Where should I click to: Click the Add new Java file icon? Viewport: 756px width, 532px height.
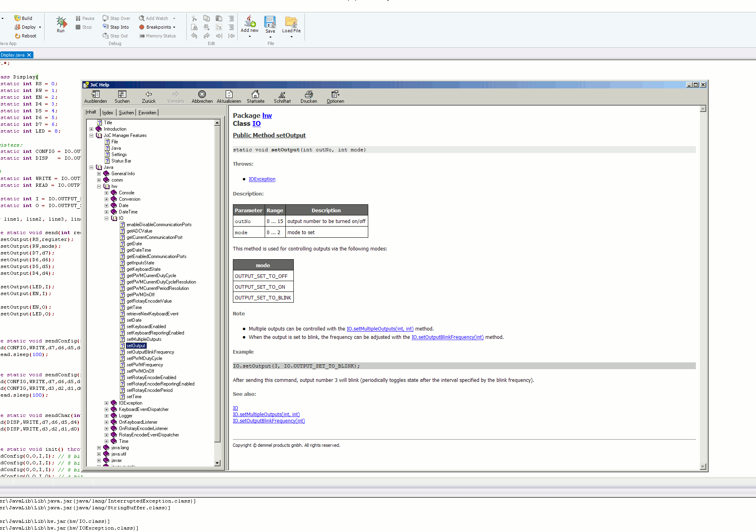pyautogui.click(x=250, y=21)
